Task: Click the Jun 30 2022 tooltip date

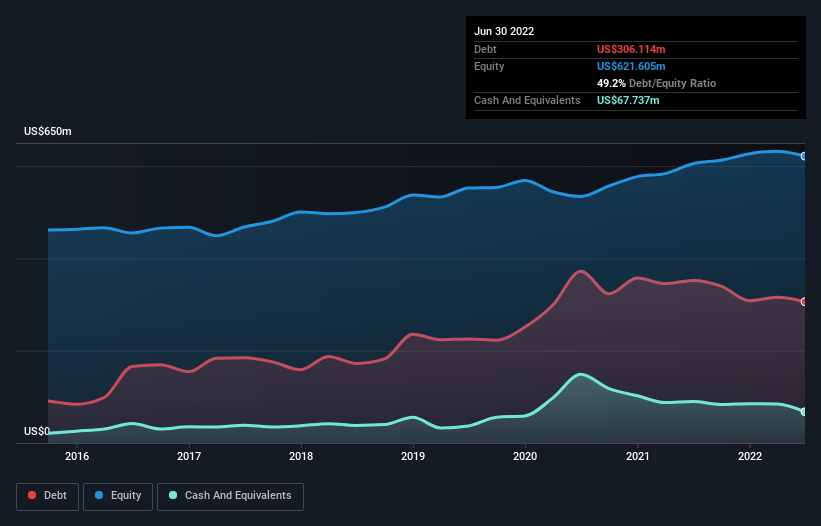Action: coord(504,31)
